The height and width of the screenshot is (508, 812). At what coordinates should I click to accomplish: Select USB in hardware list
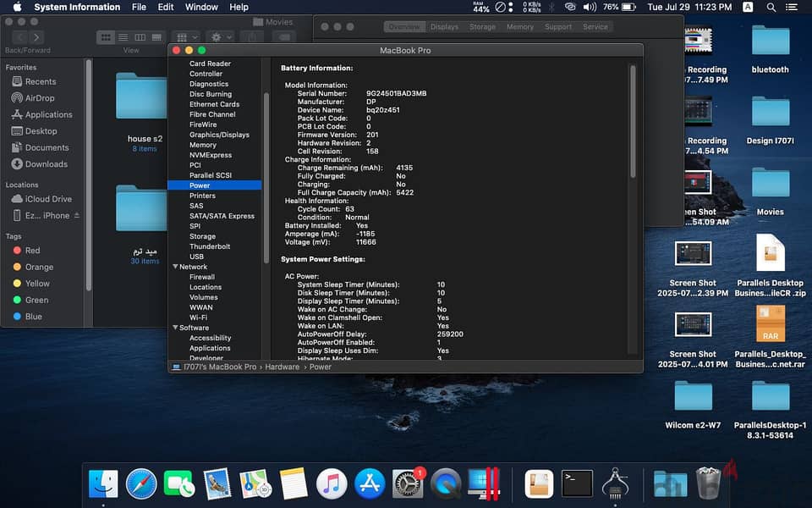pyautogui.click(x=196, y=257)
